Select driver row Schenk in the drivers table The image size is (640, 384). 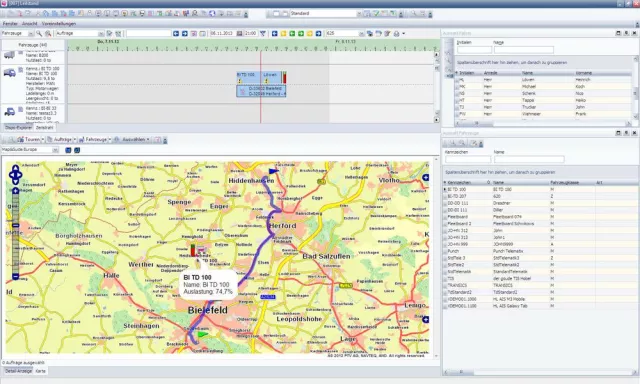[x=543, y=93]
